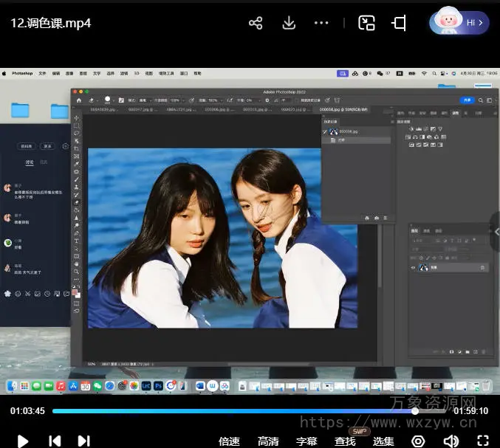Open the 高清 video quality menu

point(268,441)
